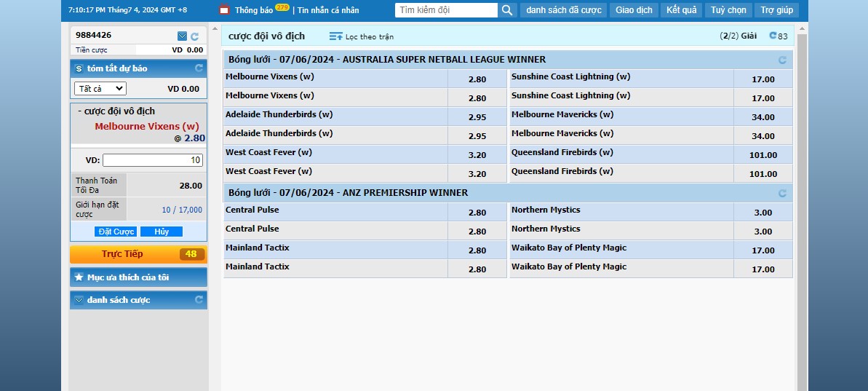Click the 28.00 maximum payout value
Viewport: 868px width, 391px height.
coord(191,186)
